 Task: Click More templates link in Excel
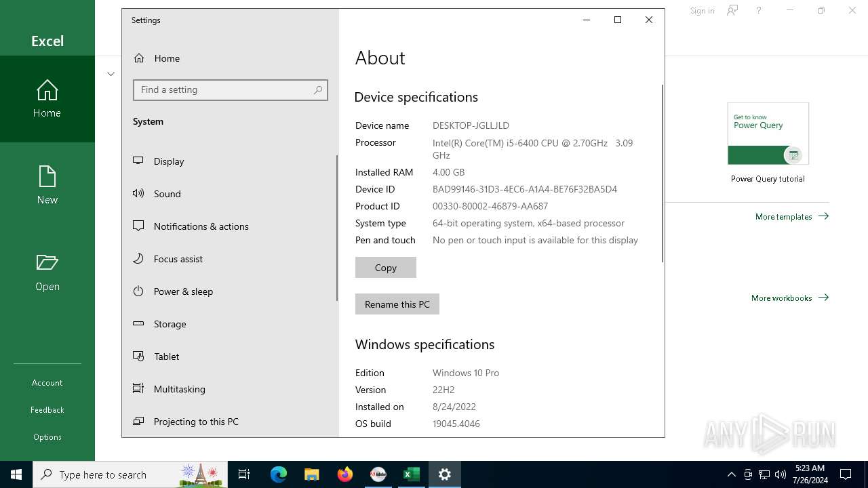[x=792, y=217]
